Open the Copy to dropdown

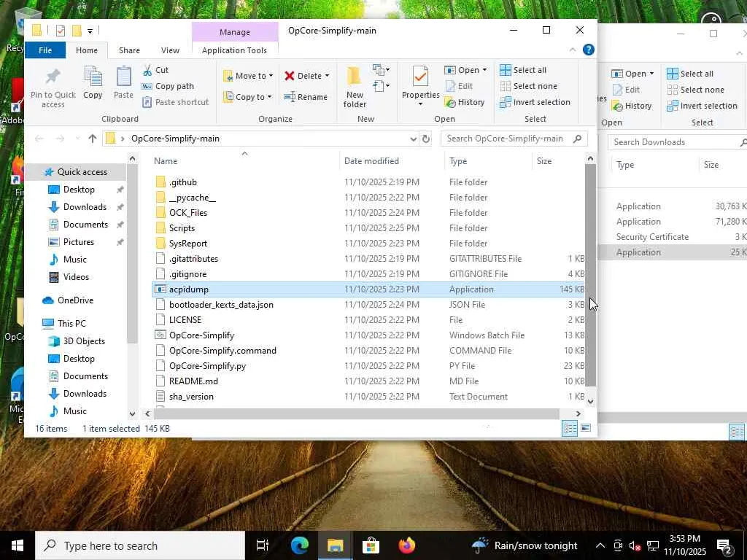(x=248, y=97)
